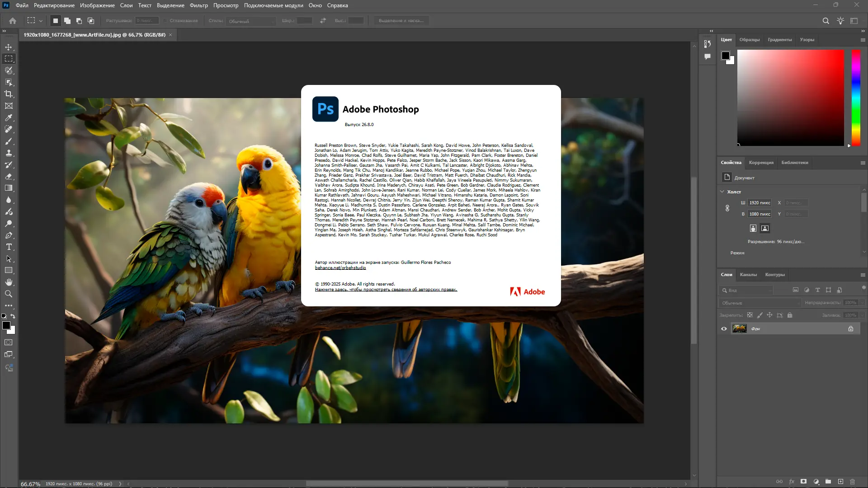Image resolution: width=868 pixels, height=488 pixels.
Task: Open the search magnifier icon top right
Action: (826, 21)
